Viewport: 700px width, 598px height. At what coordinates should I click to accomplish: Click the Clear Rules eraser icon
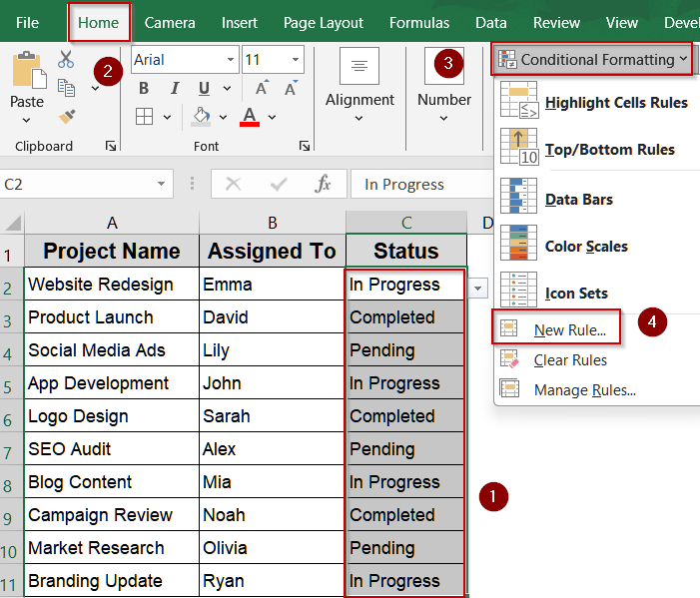(510, 359)
